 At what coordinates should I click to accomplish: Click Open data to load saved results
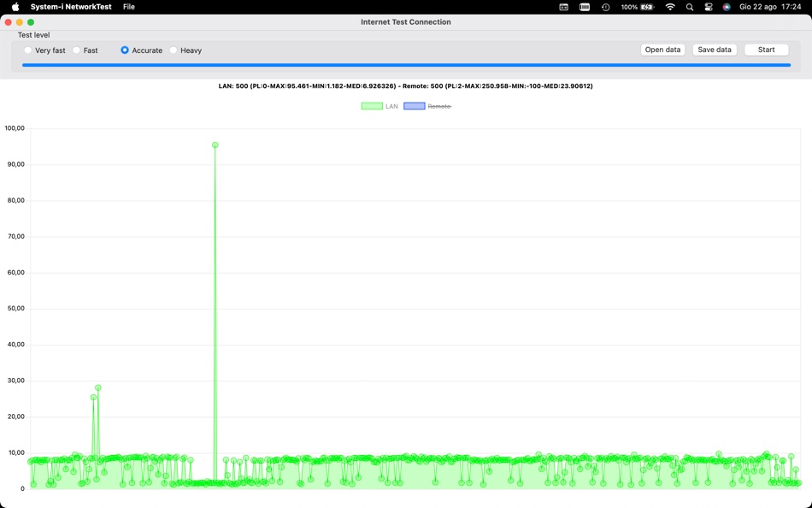click(662, 50)
